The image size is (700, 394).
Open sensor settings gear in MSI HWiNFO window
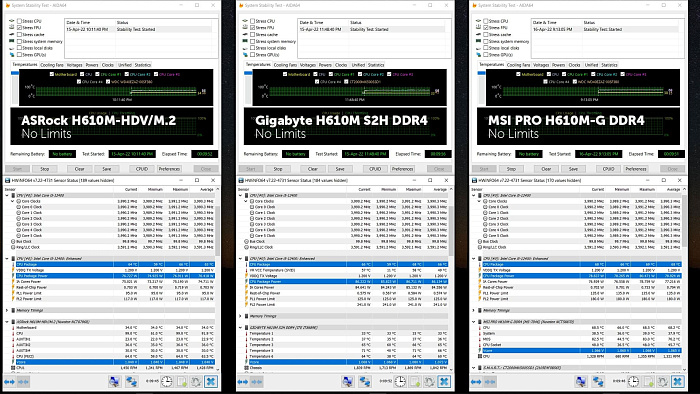tap(662, 382)
